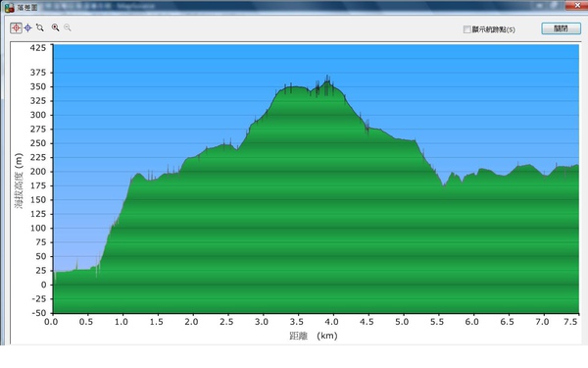Click the 3.0 distance axis label
The image size is (588, 368).
coord(262,322)
